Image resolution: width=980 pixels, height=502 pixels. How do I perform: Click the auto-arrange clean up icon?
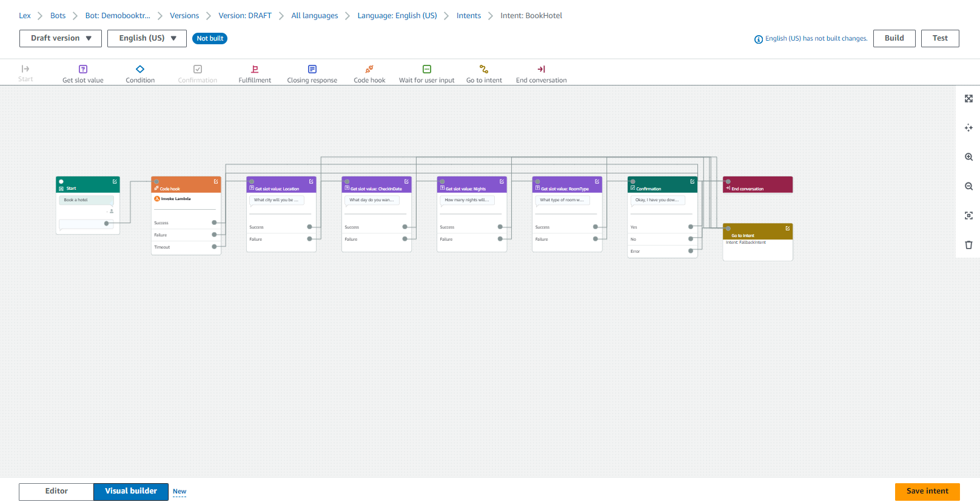pos(968,128)
